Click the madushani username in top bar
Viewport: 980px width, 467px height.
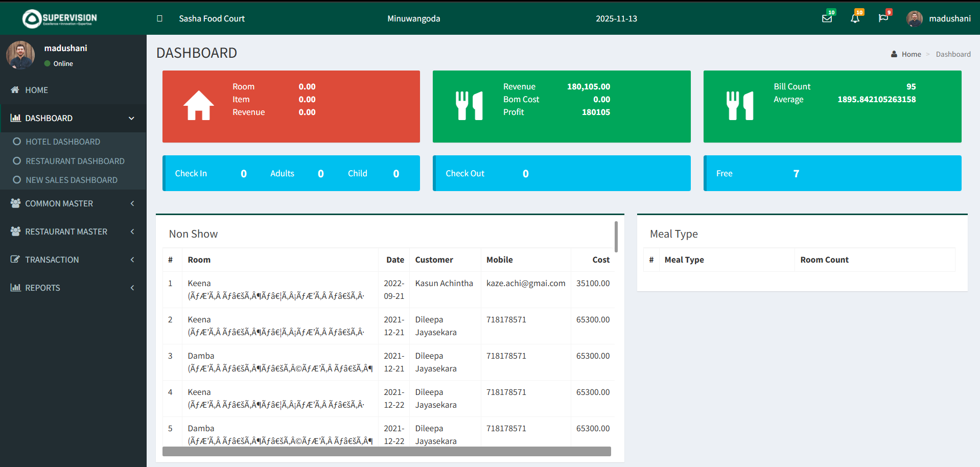point(950,18)
